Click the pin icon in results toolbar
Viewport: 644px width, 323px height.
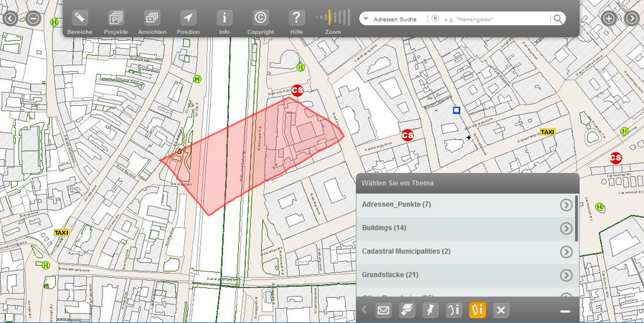[x=430, y=310]
